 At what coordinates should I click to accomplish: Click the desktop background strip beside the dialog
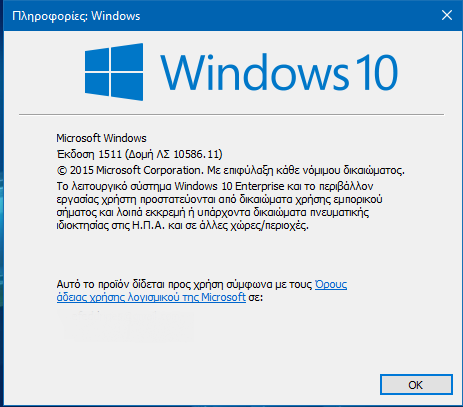tap(2, 217)
